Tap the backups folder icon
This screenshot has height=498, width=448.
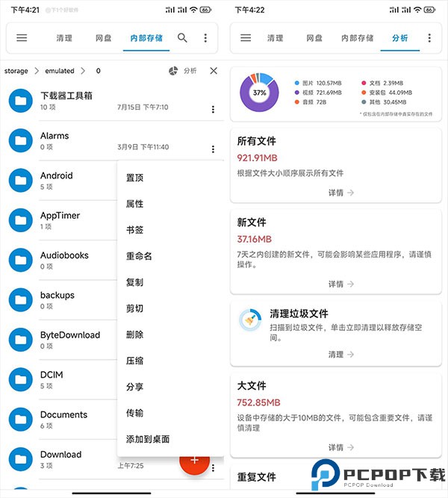(21, 300)
